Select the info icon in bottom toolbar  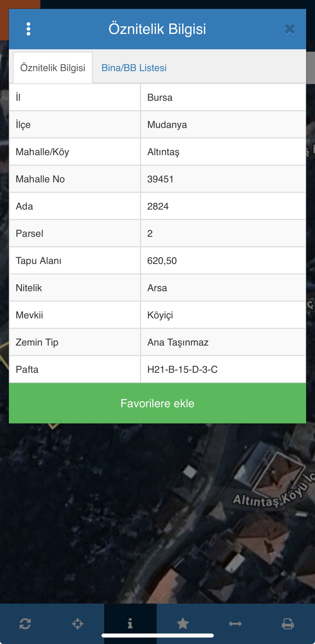click(130, 623)
